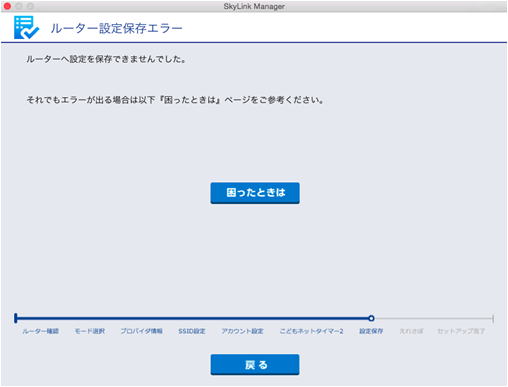Select the プロバイダ情報 step label

(x=141, y=331)
